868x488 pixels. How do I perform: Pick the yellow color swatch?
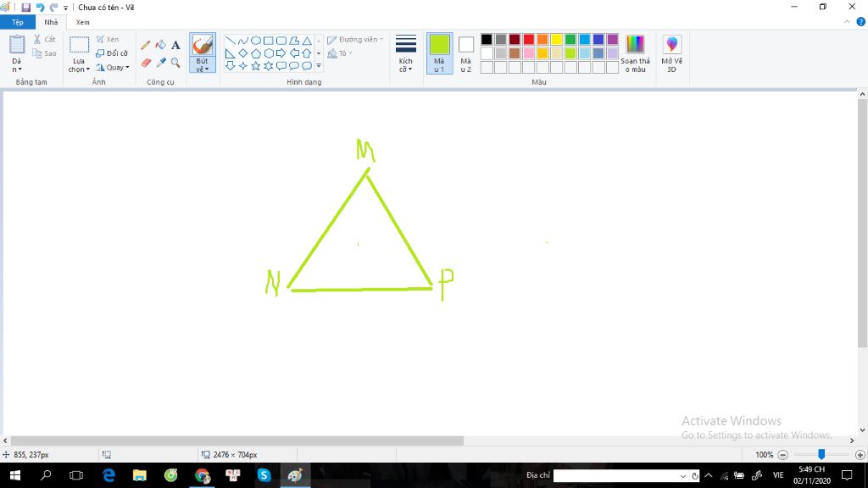coord(556,39)
